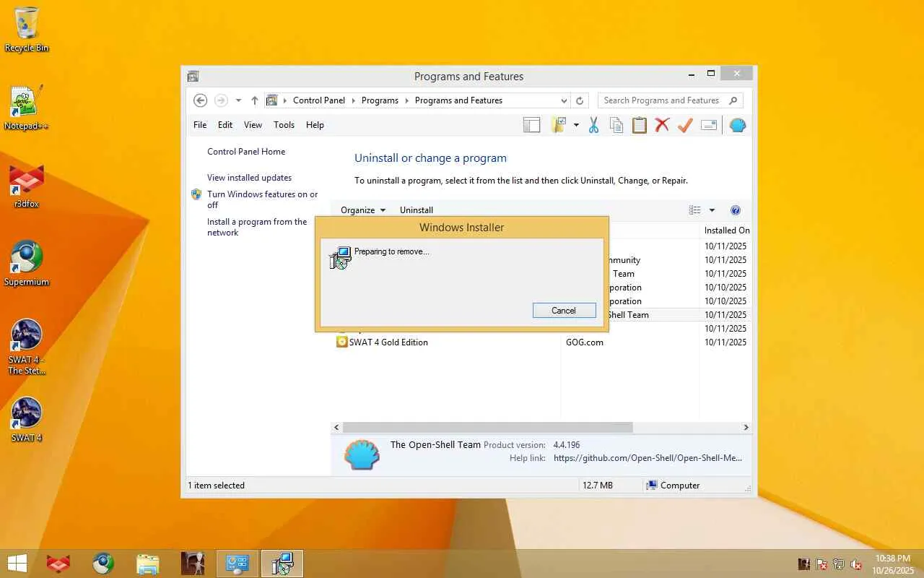Open the File menu
The image size is (924, 578).
tap(200, 125)
